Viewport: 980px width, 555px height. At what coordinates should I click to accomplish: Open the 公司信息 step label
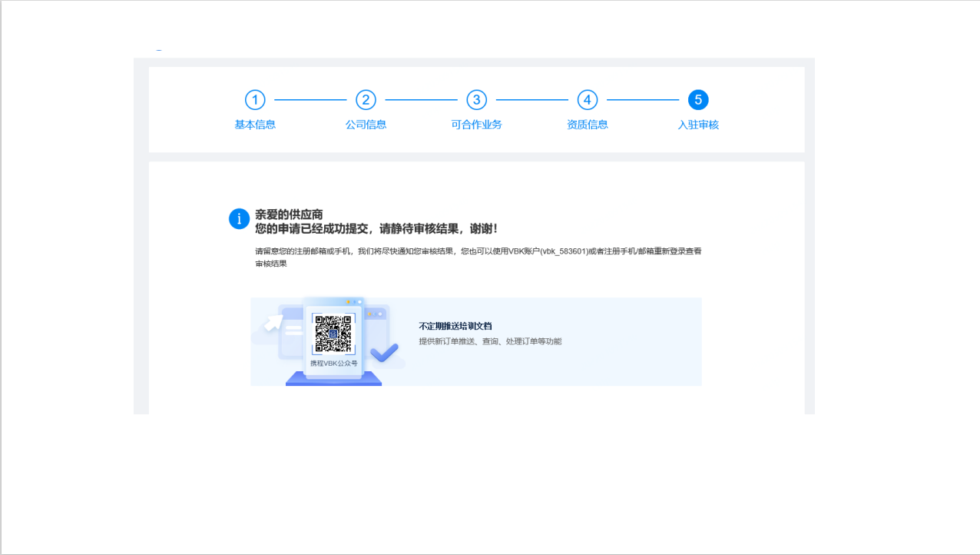366,125
